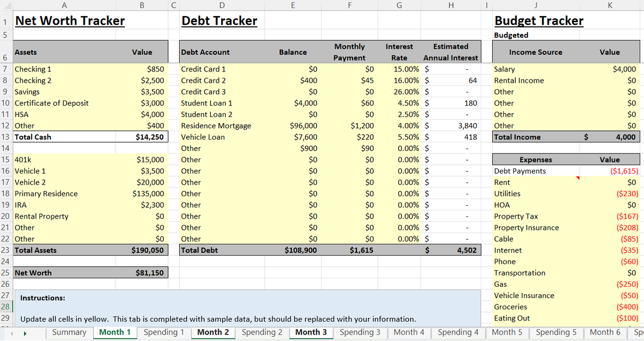Click the Residence Mortgage balance cell
The image size is (644, 341).
[292, 125]
